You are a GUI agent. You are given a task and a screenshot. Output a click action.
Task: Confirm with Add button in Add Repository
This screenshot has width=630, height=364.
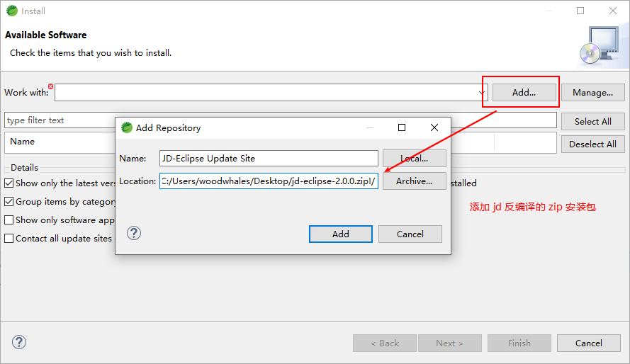click(341, 234)
